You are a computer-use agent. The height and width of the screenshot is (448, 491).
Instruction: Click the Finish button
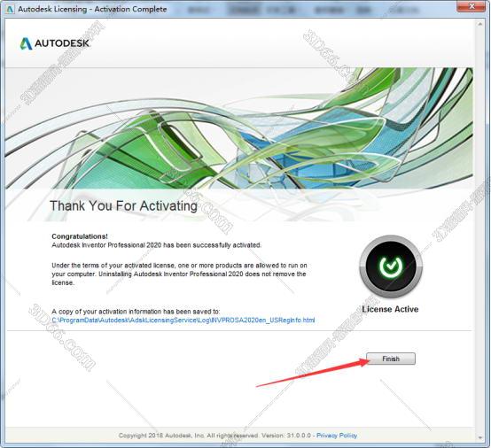pyautogui.click(x=391, y=359)
